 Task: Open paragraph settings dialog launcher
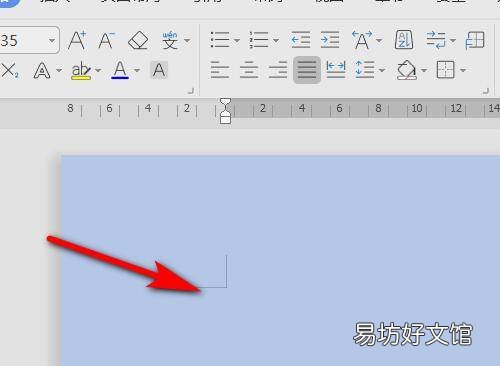(x=486, y=91)
